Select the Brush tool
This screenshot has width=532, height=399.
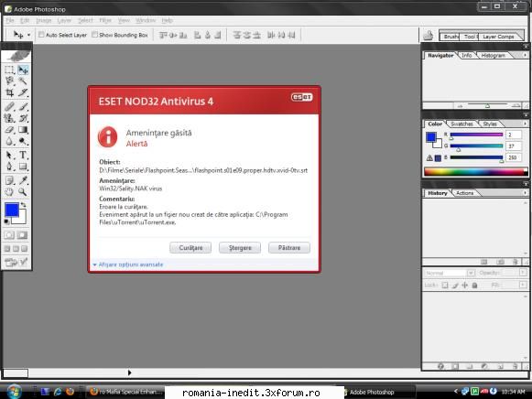[x=23, y=107]
